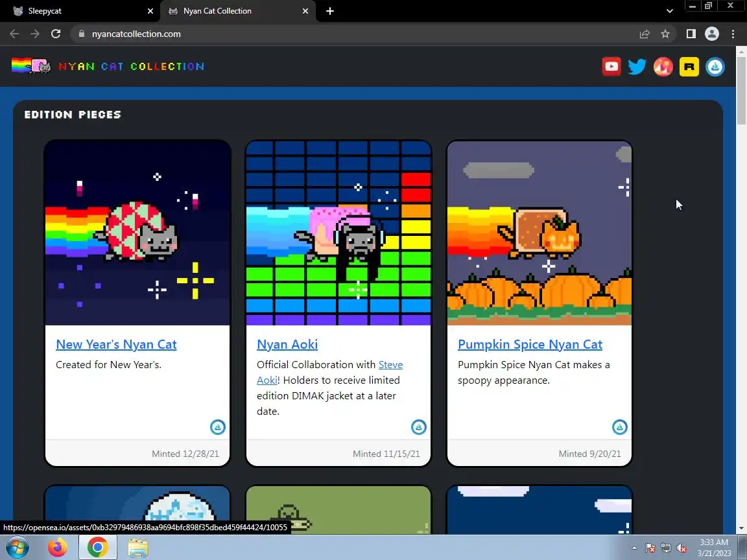
Task: Expand the tab search dropdown arrow
Action: pos(669,11)
